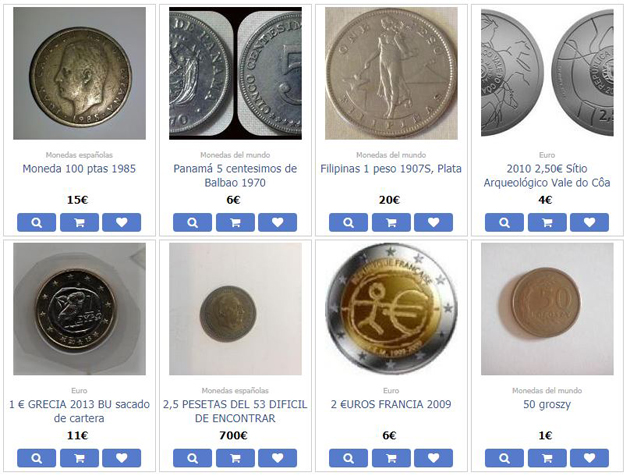Screen dimensions: 630x476
Task: Click heart icon under 1 € GRECIA 2013
Action: [x=122, y=458]
